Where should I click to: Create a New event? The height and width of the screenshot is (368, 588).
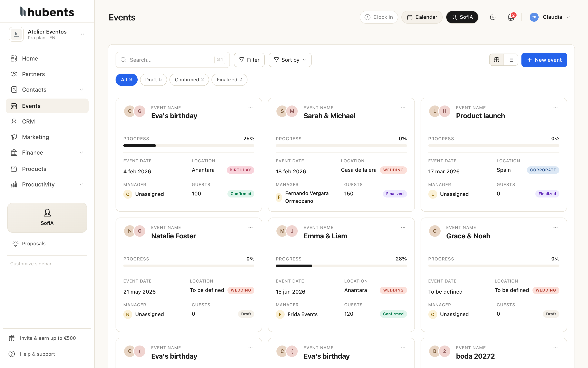[x=544, y=60]
